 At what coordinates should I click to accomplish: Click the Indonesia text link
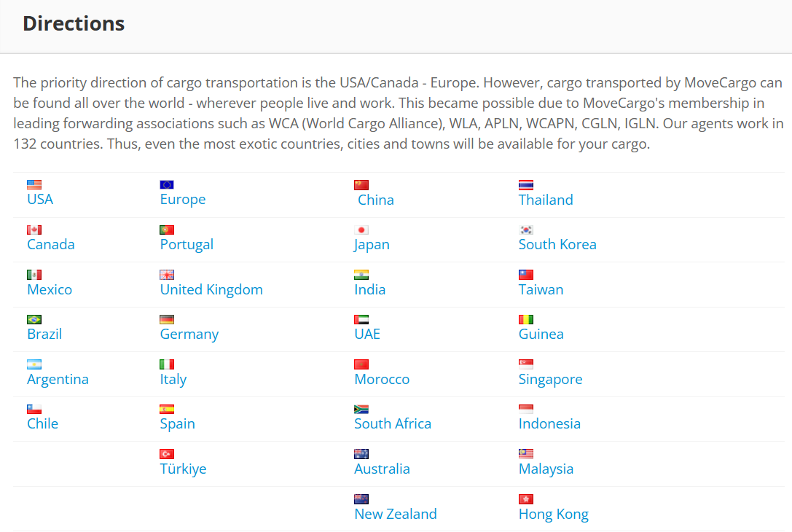click(x=549, y=424)
